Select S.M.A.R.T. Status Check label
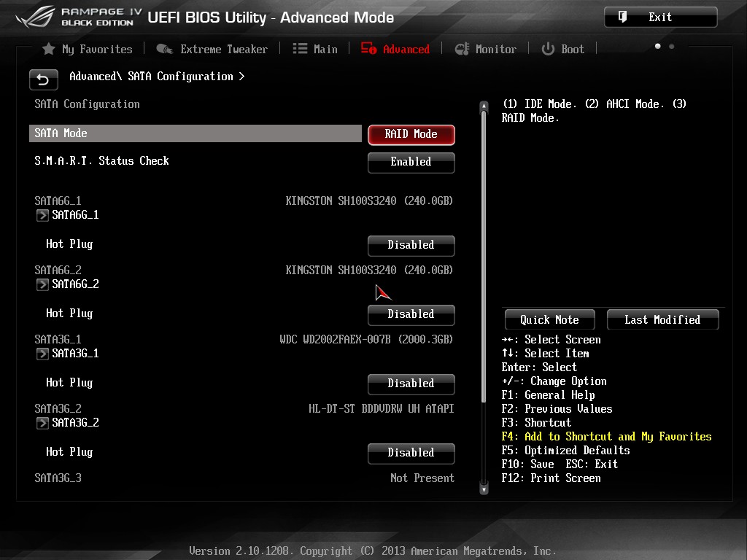 pyautogui.click(x=101, y=161)
